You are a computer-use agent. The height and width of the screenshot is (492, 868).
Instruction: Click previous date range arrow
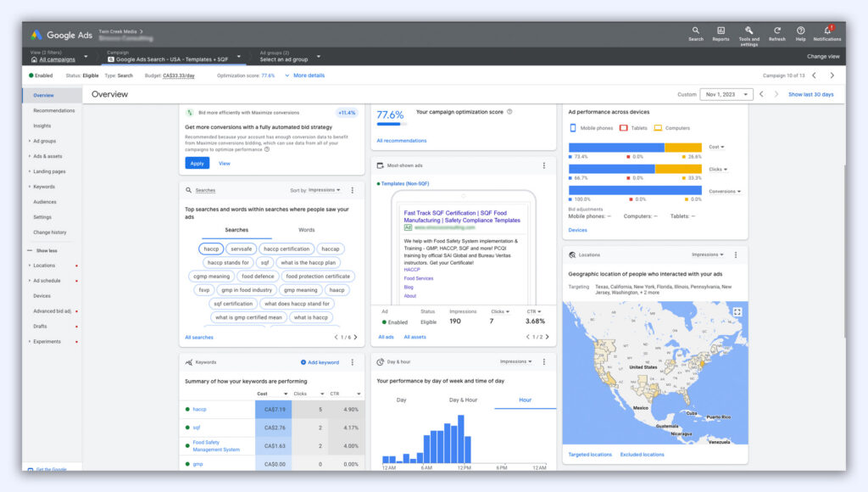[762, 94]
